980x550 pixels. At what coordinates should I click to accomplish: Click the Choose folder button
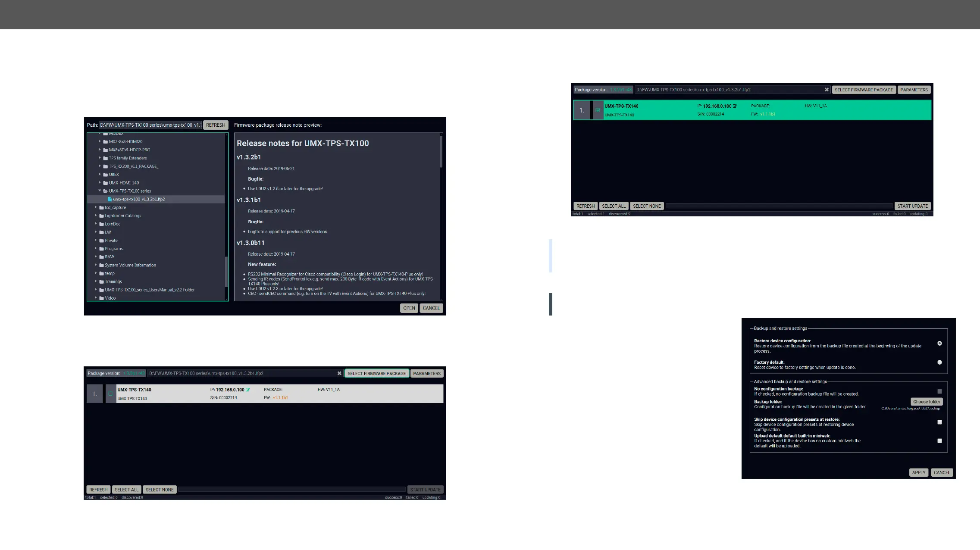tap(926, 402)
